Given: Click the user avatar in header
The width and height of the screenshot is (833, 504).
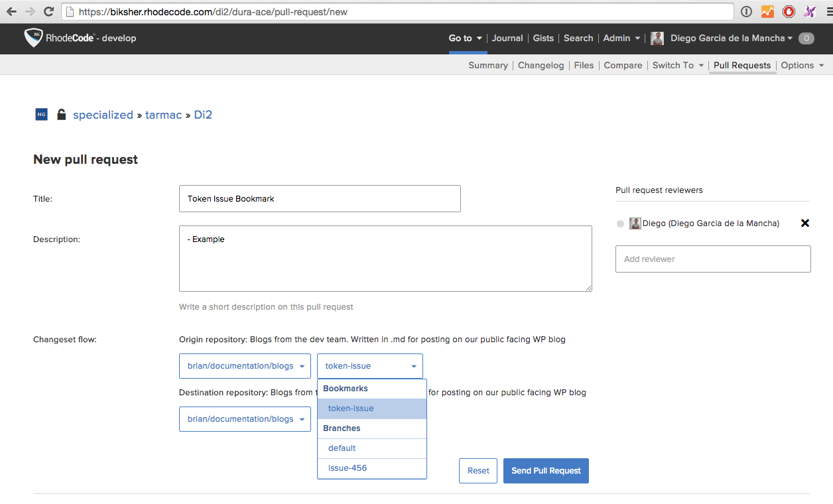Looking at the screenshot, I should (x=657, y=38).
